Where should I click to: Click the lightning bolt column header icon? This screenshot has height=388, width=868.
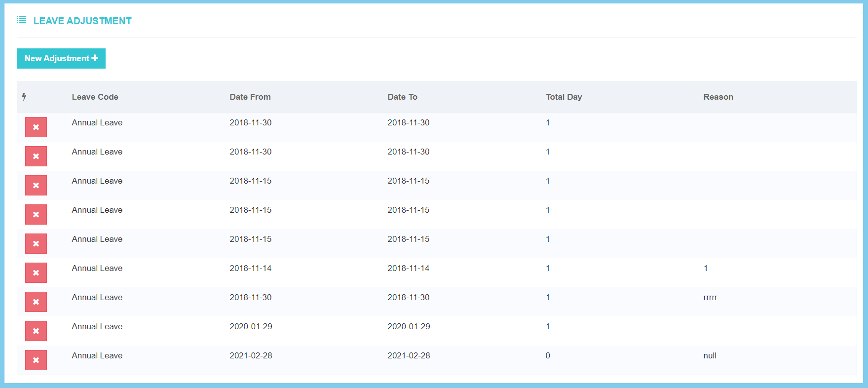tap(24, 97)
